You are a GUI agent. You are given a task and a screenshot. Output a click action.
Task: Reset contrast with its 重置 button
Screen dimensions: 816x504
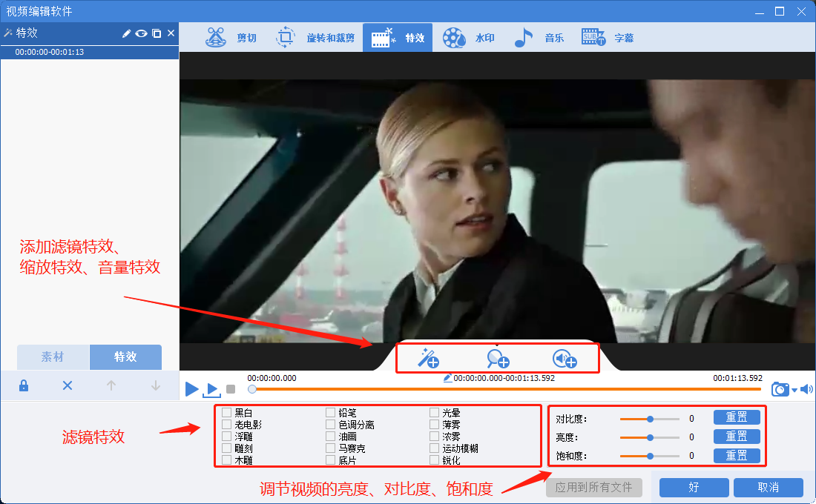coord(737,417)
